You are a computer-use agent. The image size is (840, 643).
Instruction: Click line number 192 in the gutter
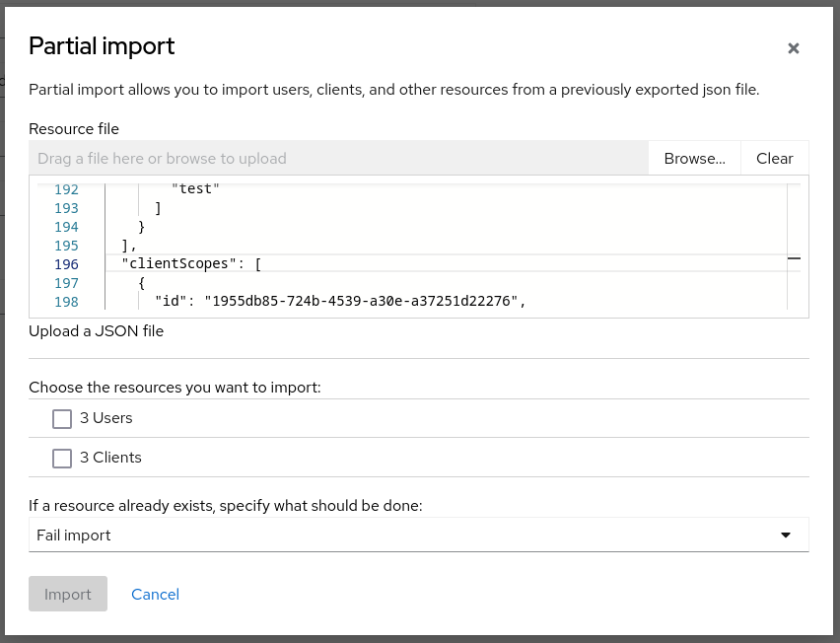[x=65, y=188]
